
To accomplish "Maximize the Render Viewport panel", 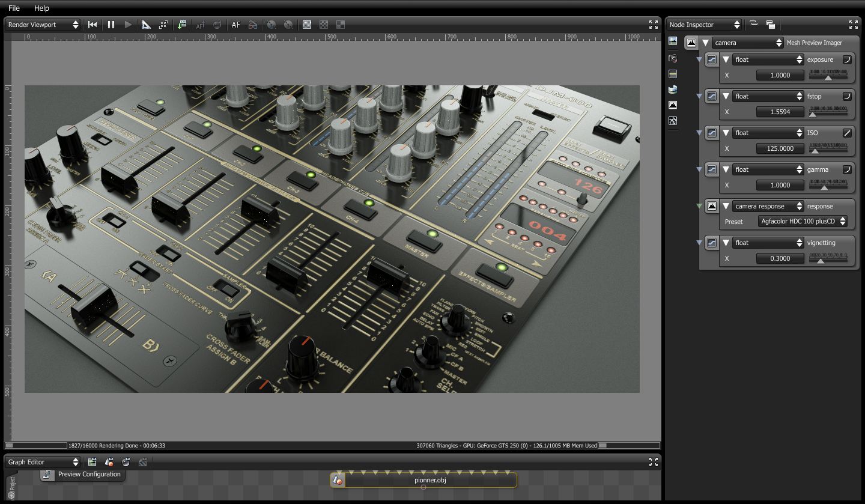I will 654,25.
